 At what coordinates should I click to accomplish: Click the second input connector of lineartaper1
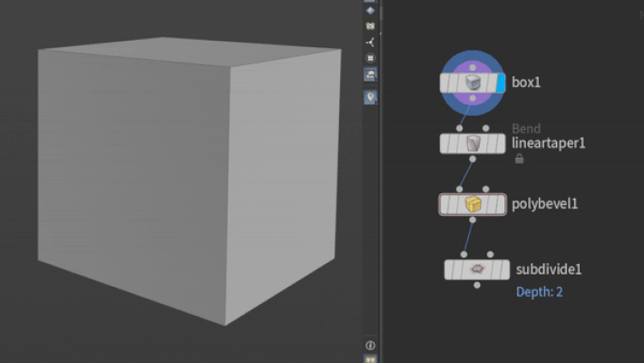pyautogui.click(x=486, y=128)
